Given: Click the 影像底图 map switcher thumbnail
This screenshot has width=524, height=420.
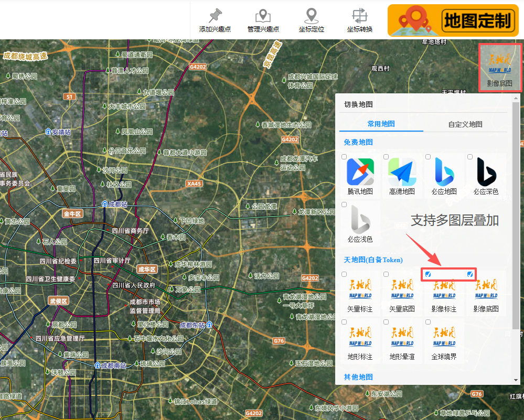Looking at the screenshot, I should tap(499, 68).
